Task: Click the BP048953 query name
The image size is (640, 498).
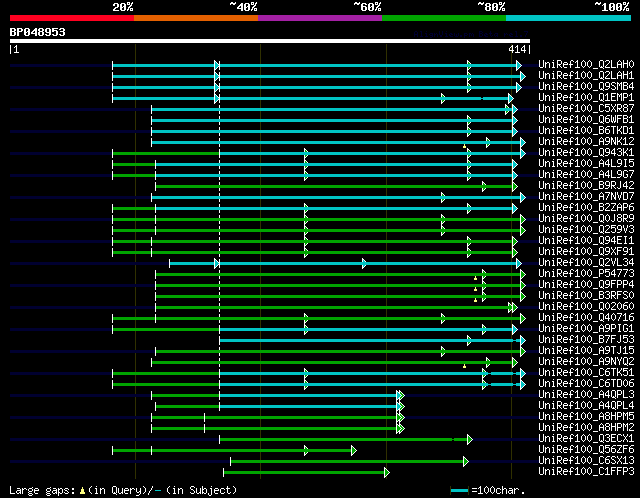Action: point(38,32)
